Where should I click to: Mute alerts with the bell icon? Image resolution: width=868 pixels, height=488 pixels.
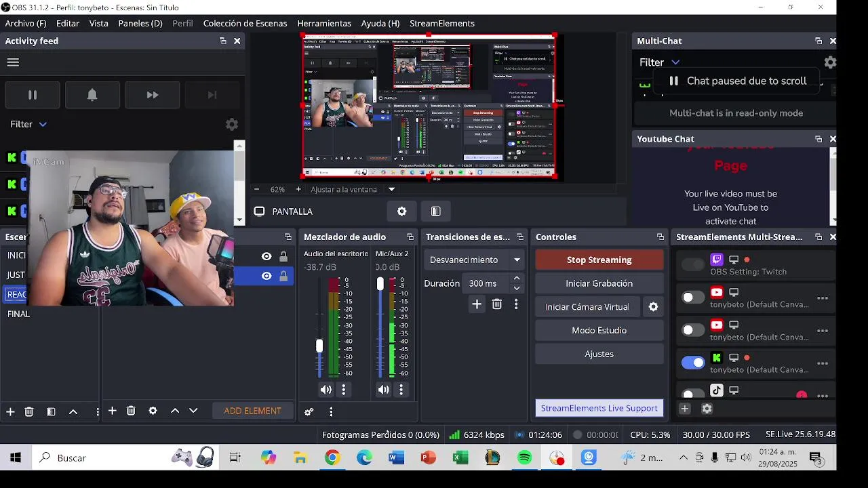[92, 96]
